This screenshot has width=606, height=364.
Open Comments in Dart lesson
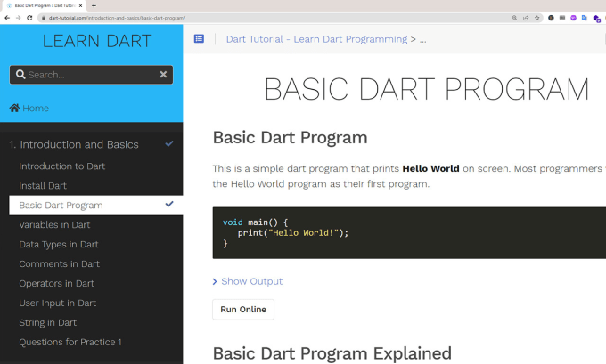coord(59,264)
